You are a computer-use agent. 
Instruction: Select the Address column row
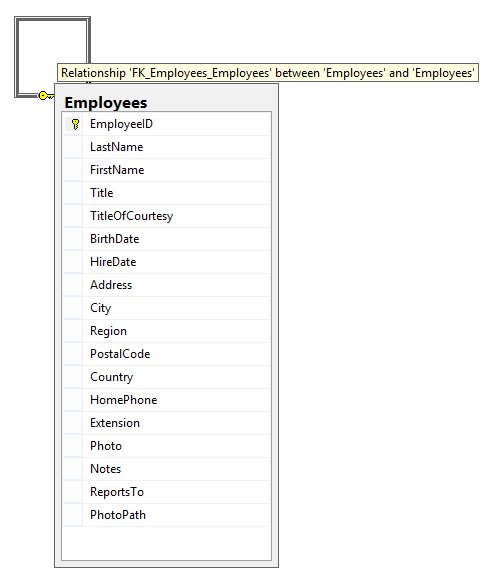167,285
